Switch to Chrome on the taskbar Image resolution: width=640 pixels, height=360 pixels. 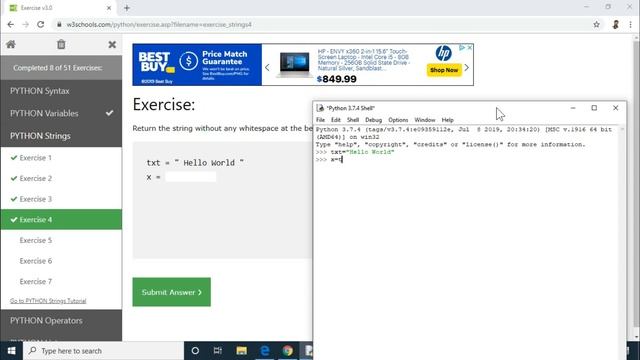(288, 351)
